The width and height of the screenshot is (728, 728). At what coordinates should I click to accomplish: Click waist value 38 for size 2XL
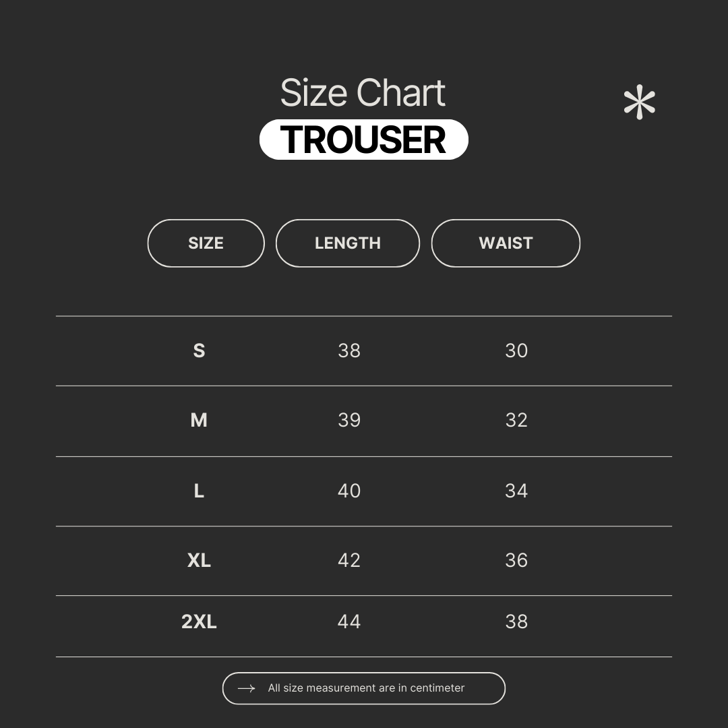(x=516, y=621)
